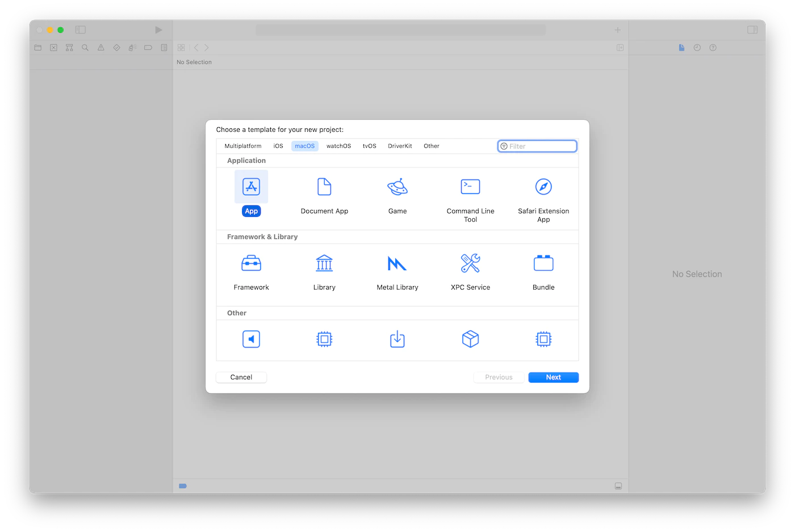Switch to the Other platform tab

[432, 146]
